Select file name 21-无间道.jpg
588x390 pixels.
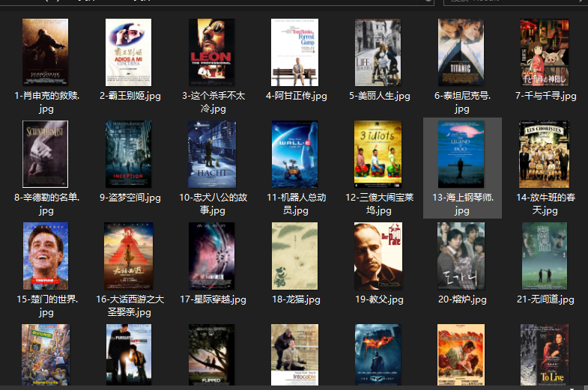545,299
